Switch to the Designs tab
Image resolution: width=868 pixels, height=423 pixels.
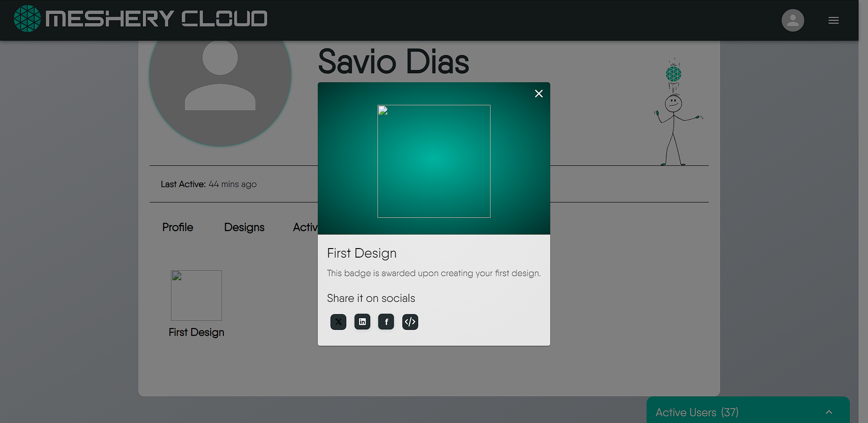(244, 227)
